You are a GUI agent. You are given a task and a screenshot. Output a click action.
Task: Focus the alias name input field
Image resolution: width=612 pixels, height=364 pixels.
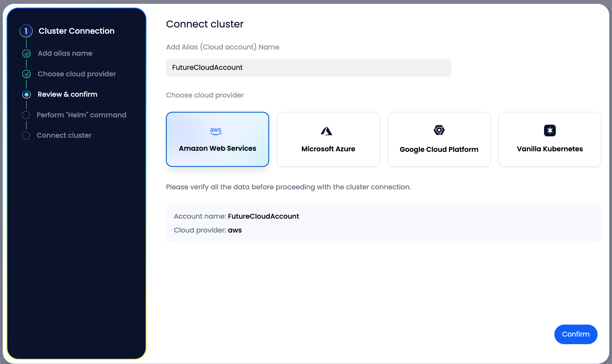tap(309, 67)
